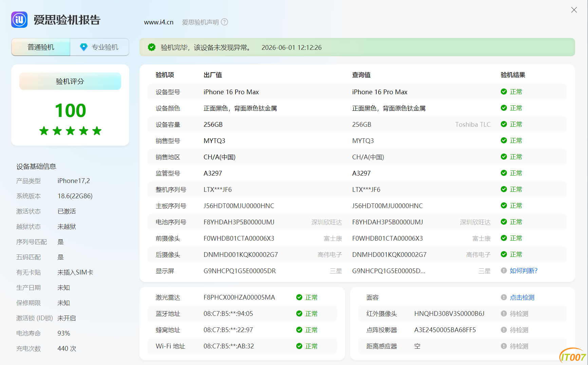Click the gray info icon beside 点击检测
Image resolution: width=588 pixels, height=365 pixels.
[504, 297]
